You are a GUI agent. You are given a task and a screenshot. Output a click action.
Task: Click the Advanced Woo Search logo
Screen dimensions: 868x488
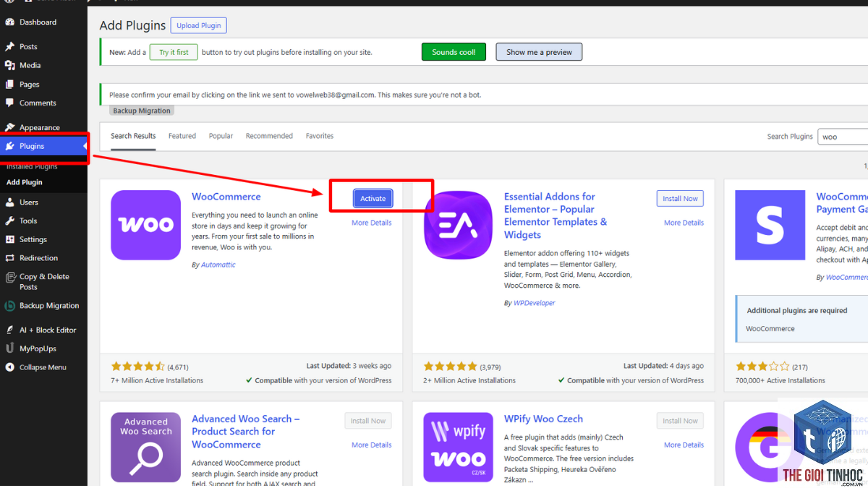click(146, 448)
